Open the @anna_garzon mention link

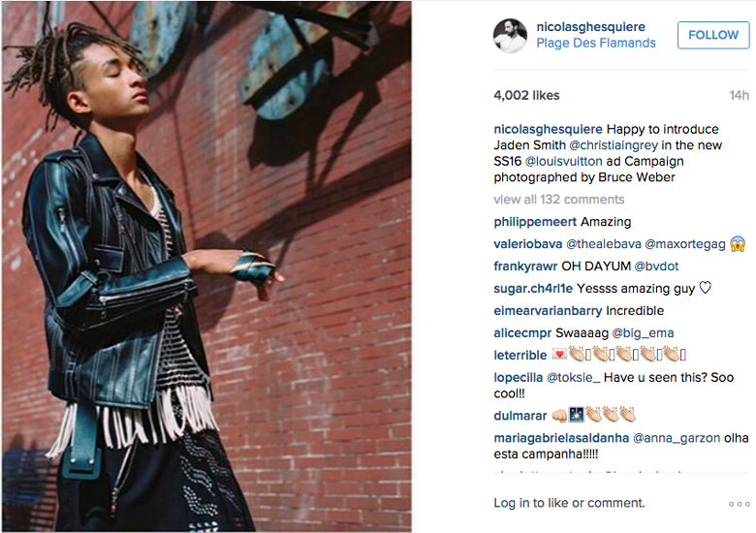677,438
